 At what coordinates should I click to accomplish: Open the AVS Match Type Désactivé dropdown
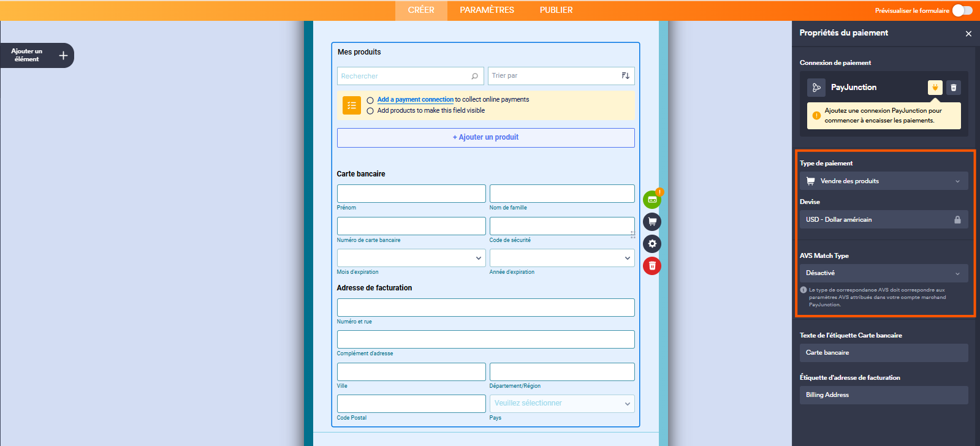pyautogui.click(x=884, y=273)
